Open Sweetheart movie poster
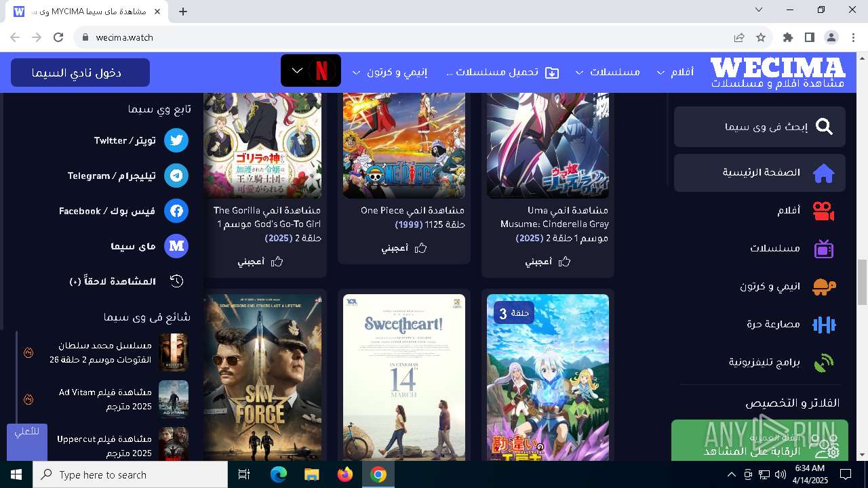This screenshot has height=488, width=868. (404, 378)
